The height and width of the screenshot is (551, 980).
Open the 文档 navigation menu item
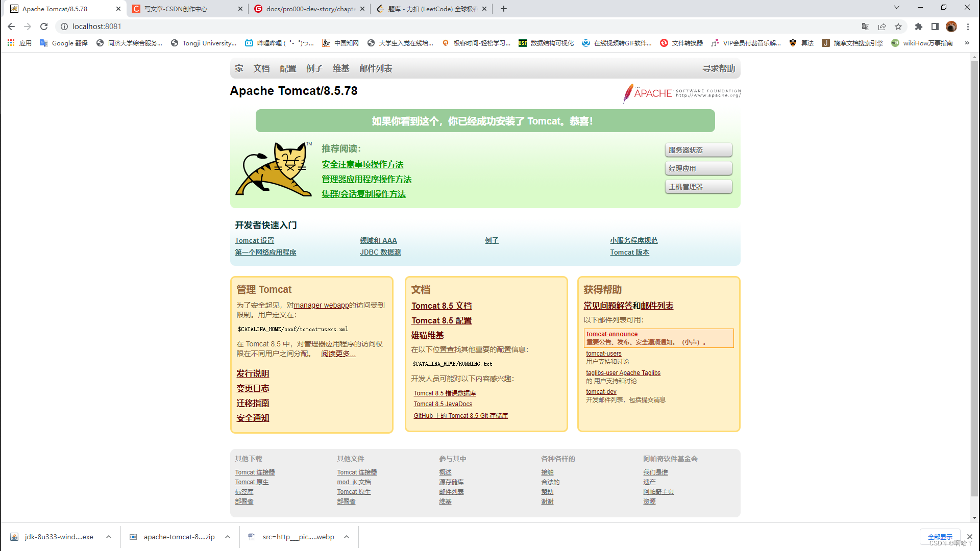pos(261,68)
